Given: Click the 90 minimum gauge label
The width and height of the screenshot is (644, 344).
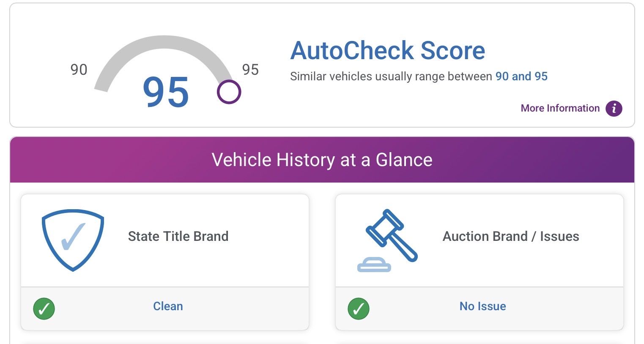Looking at the screenshot, I should click(x=79, y=70).
